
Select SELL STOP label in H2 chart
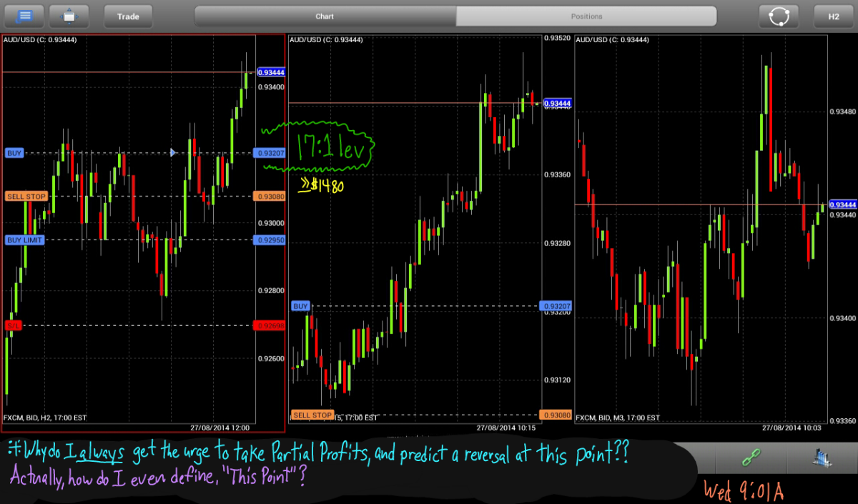tap(26, 196)
